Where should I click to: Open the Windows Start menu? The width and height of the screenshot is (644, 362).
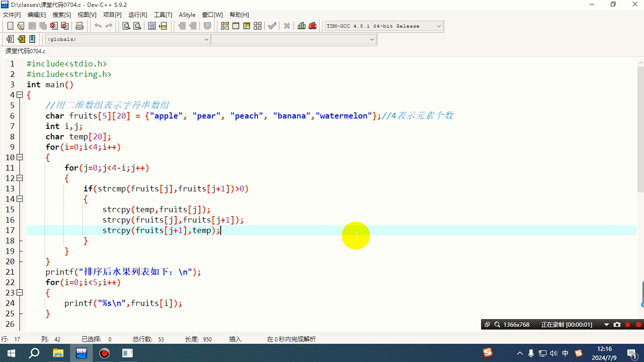point(11,353)
